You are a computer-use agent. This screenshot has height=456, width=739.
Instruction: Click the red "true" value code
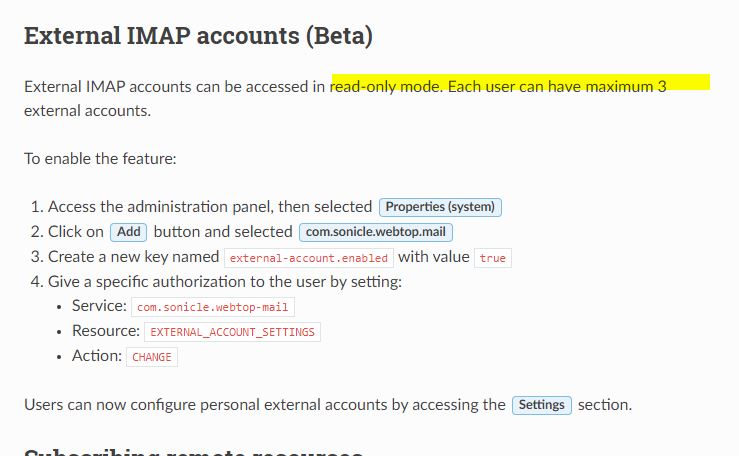pos(492,258)
